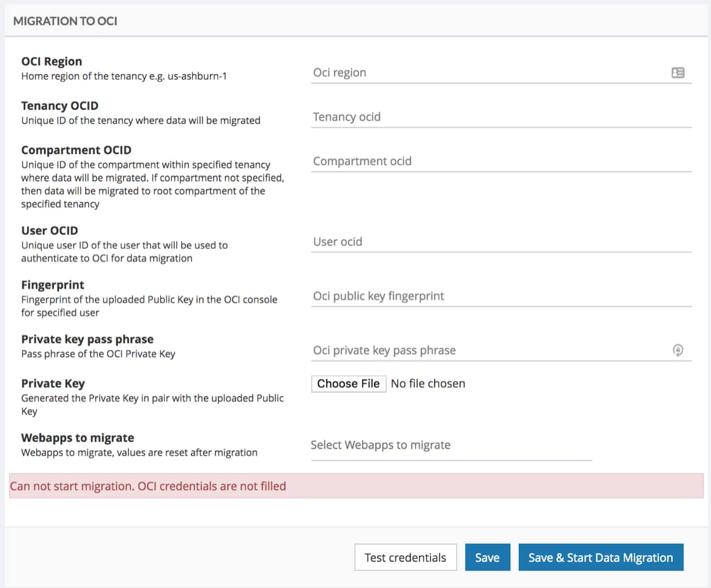Click the red OCI credentials error message
Viewport: 711px width, 588px height.
[148, 486]
